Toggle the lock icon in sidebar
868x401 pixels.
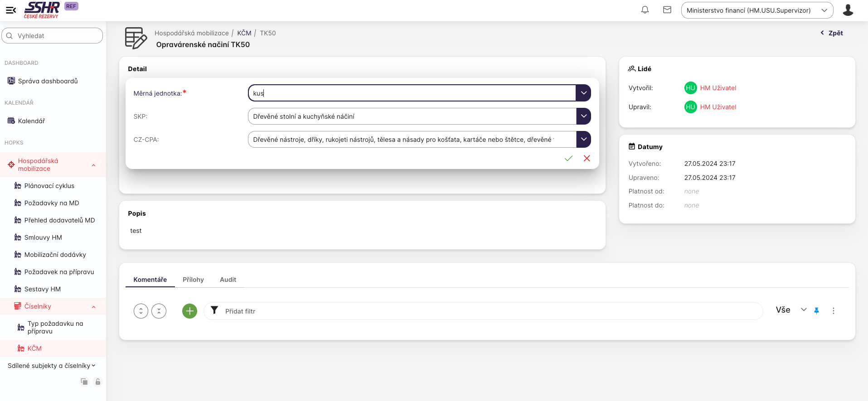[97, 382]
